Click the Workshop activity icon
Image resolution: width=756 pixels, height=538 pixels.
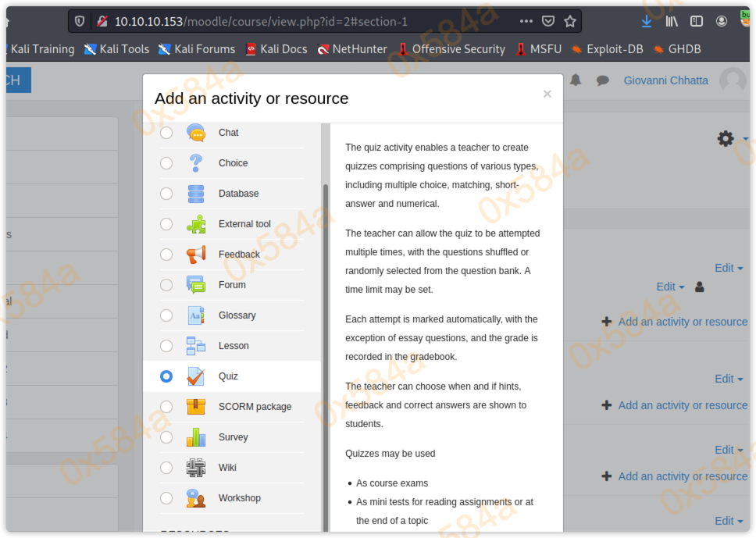pyautogui.click(x=196, y=498)
